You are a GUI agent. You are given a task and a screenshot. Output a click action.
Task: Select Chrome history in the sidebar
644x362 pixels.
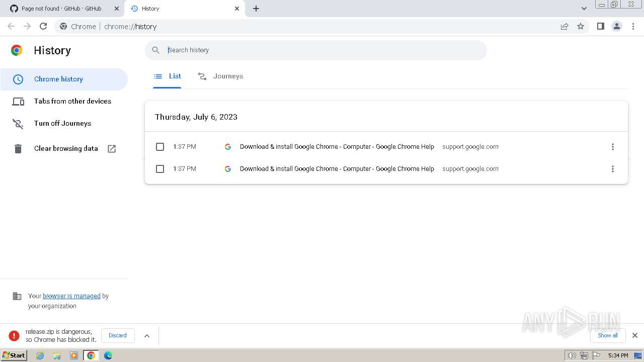point(64,79)
